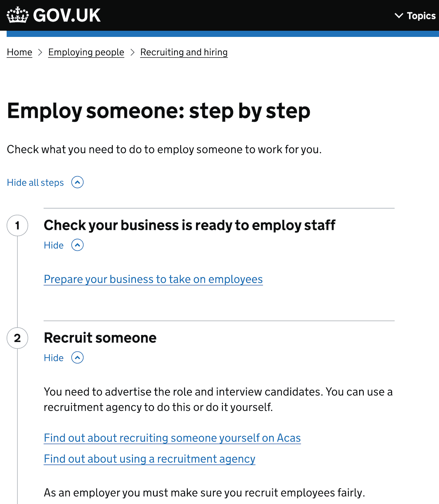The height and width of the screenshot is (504, 439).
Task: Click the up-arrow icon under Recruit someone
Action: coord(77,358)
